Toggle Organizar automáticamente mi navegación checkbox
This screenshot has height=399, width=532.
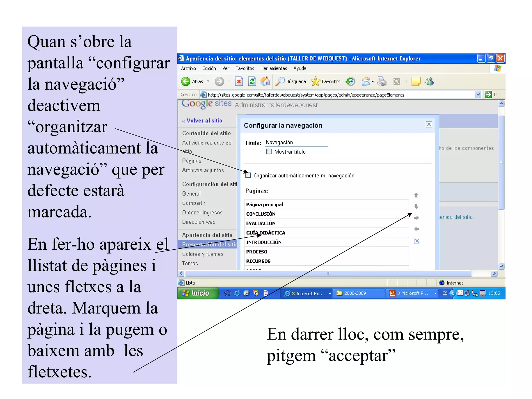248,175
